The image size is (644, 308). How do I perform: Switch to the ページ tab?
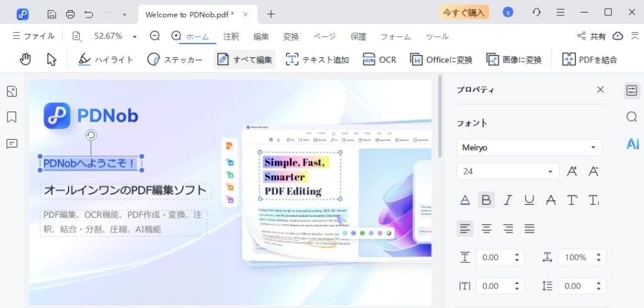point(325,37)
